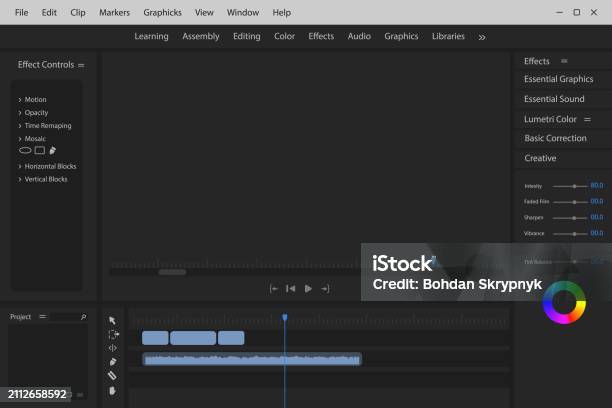Select the arrow Selection tool

coord(112,321)
